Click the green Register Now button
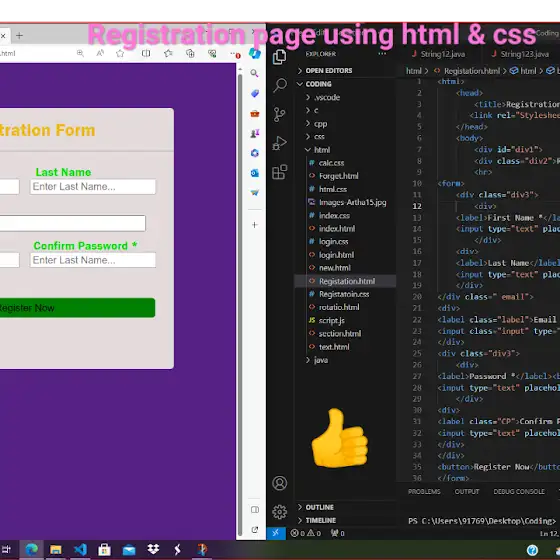Image resolution: width=560 pixels, height=560 pixels. 77,308
